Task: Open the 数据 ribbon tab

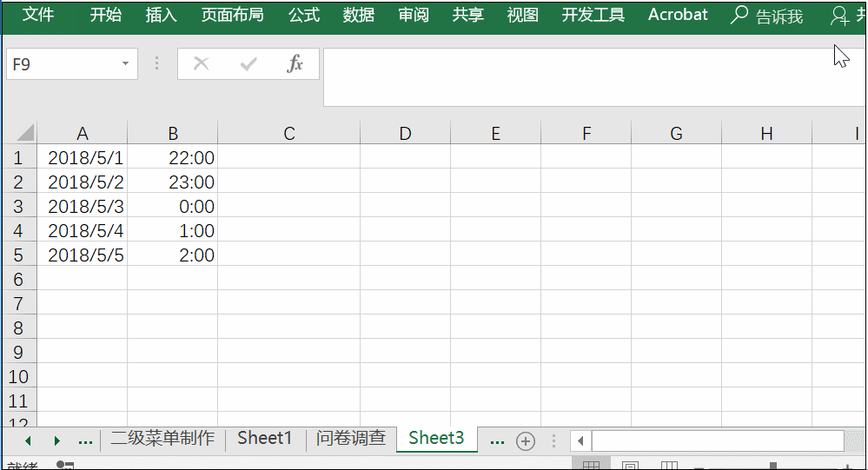Action: point(359,15)
